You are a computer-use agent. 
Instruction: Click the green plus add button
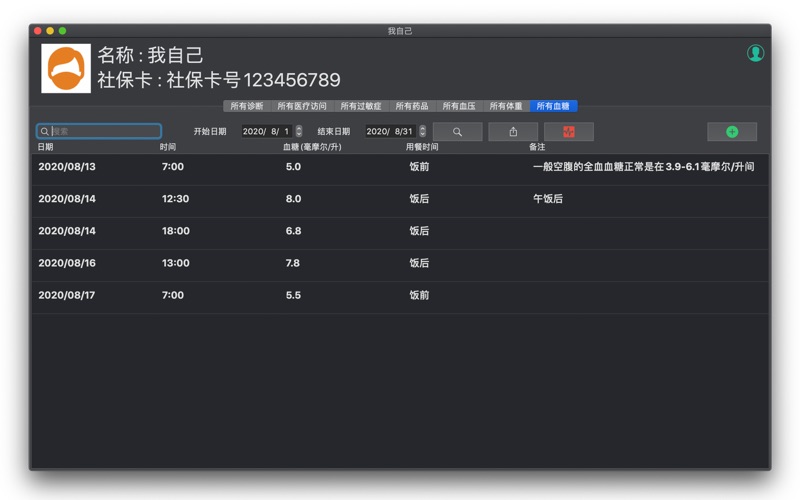point(732,132)
